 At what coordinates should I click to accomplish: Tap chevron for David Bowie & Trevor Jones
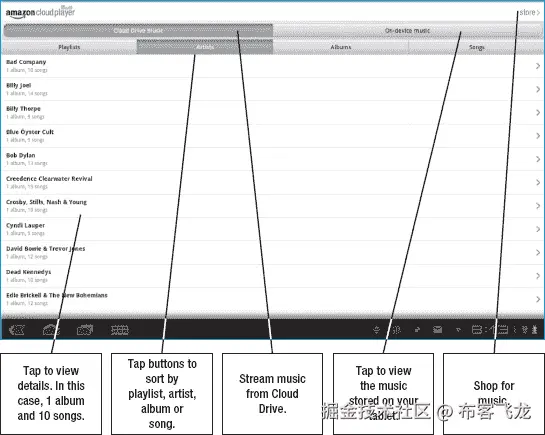coord(538,252)
